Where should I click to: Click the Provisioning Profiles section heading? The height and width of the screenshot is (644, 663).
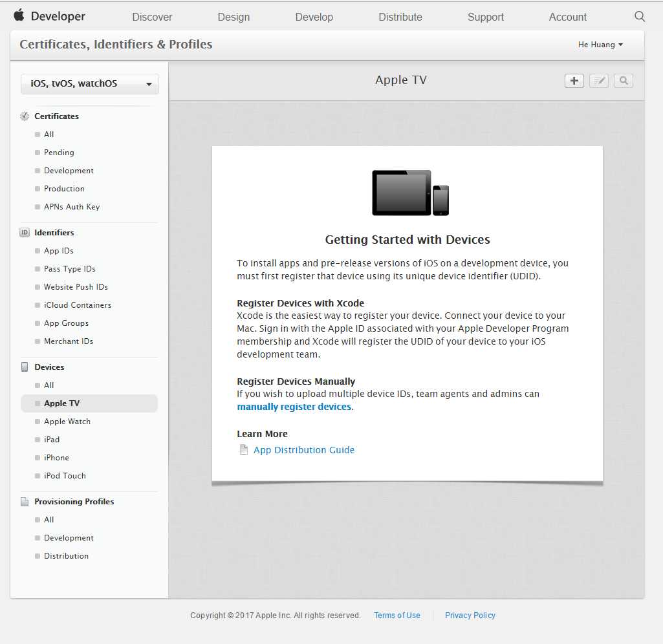74,502
